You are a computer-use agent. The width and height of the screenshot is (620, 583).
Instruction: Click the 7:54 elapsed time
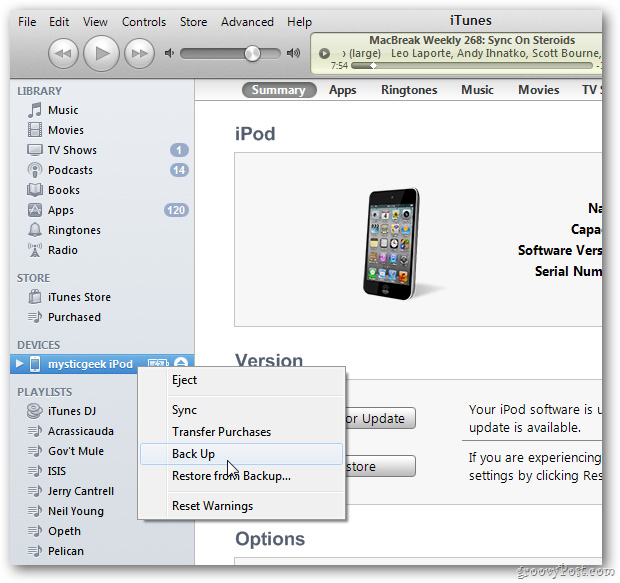pos(339,66)
